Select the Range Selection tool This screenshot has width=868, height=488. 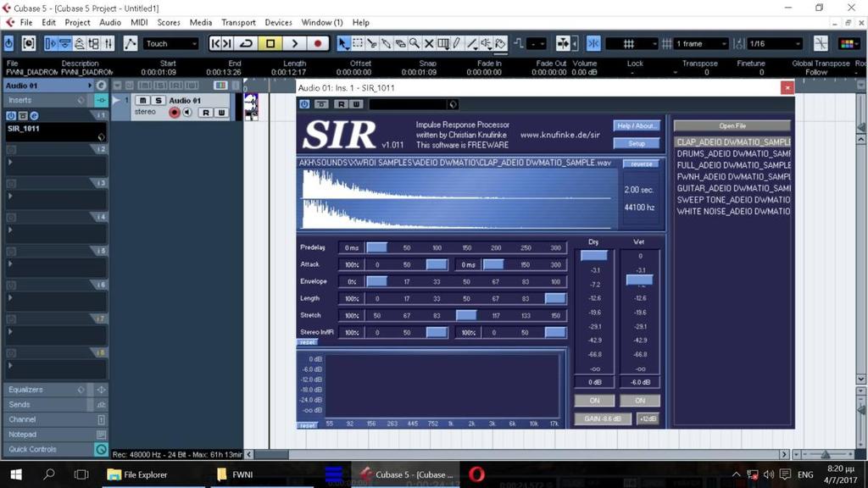[x=358, y=44]
